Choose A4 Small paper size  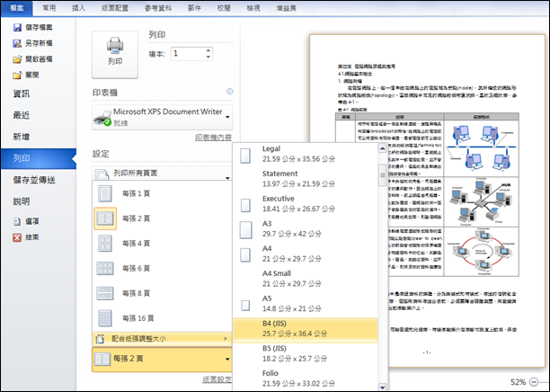click(x=306, y=279)
